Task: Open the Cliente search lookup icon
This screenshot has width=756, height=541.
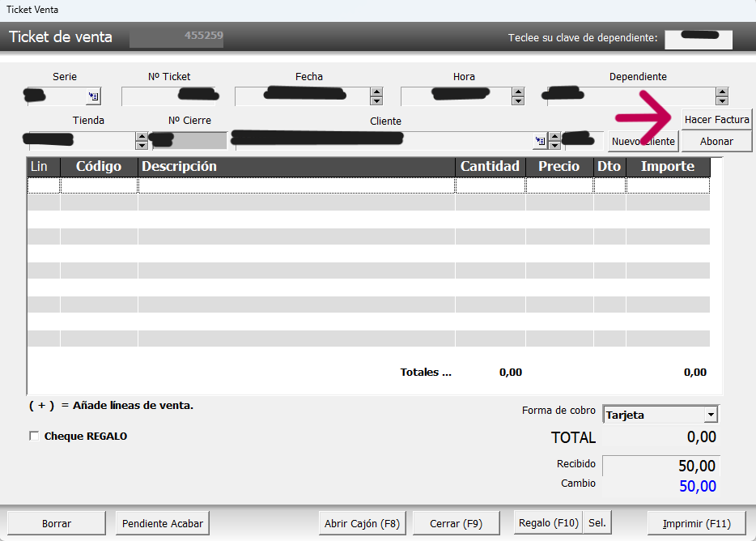Action: (x=540, y=141)
